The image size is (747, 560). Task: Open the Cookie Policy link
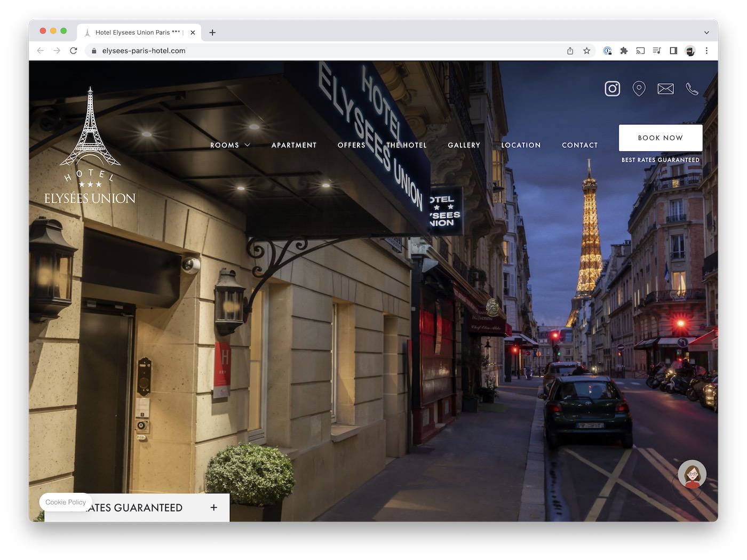tap(65, 502)
